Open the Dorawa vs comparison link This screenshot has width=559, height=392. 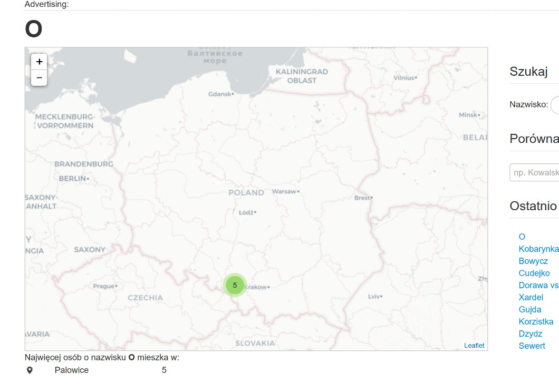(x=538, y=286)
